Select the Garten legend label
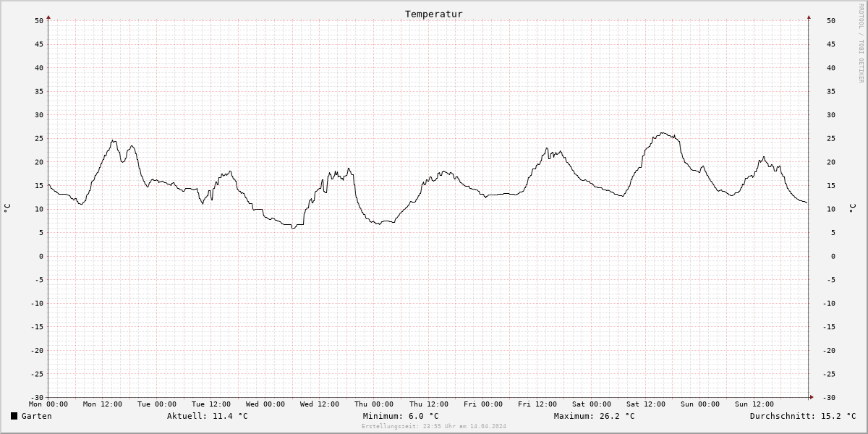868x434 pixels. coord(37,416)
